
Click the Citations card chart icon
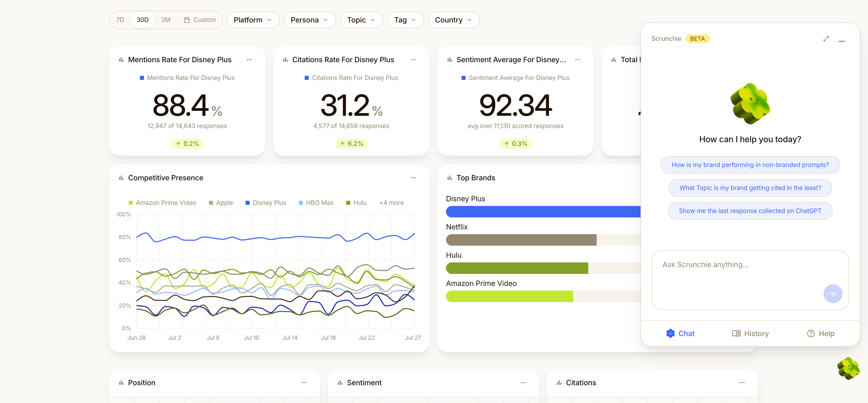click(x=559, y=382)
